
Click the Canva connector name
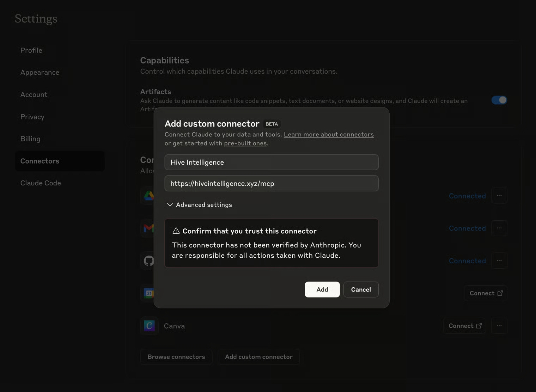tap(174, 326)
